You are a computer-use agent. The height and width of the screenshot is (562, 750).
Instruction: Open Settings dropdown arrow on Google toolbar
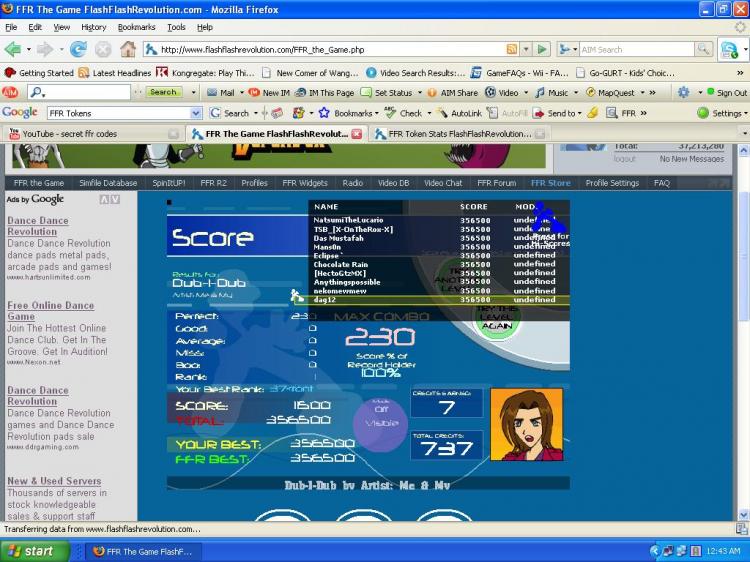pos(746,113)
